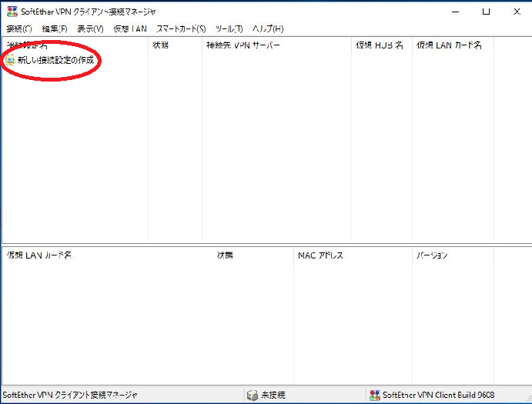The image size is (532, 404).
Task: Sort by 接続先 VPN サーバー column header
Action: click(x=276, y=45)
